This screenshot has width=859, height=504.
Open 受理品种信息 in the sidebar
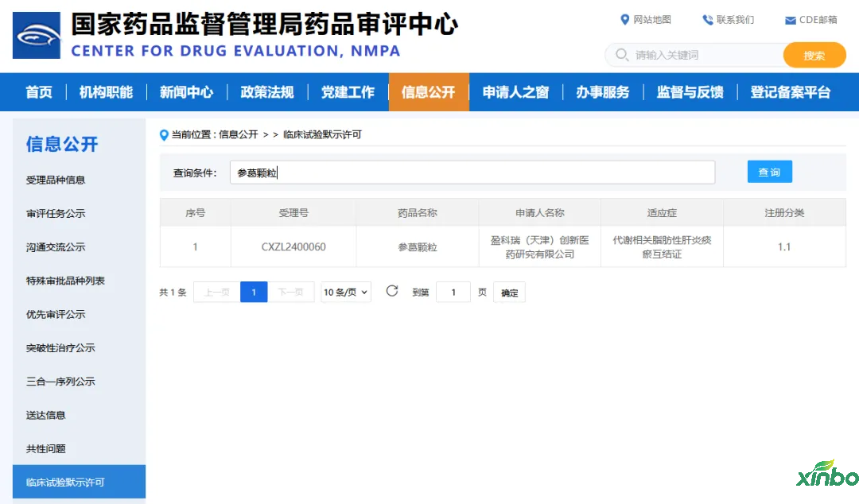pyautogui.click(x=56, y=180)
